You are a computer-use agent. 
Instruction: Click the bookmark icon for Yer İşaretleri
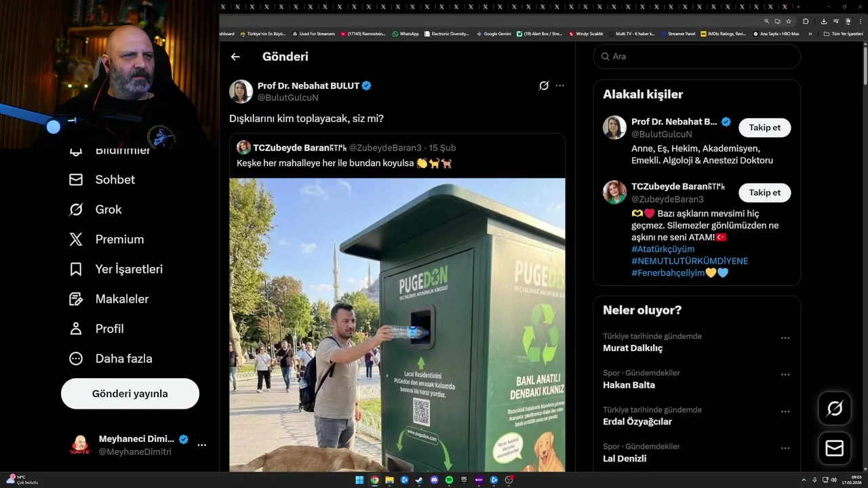click(76, 269)
